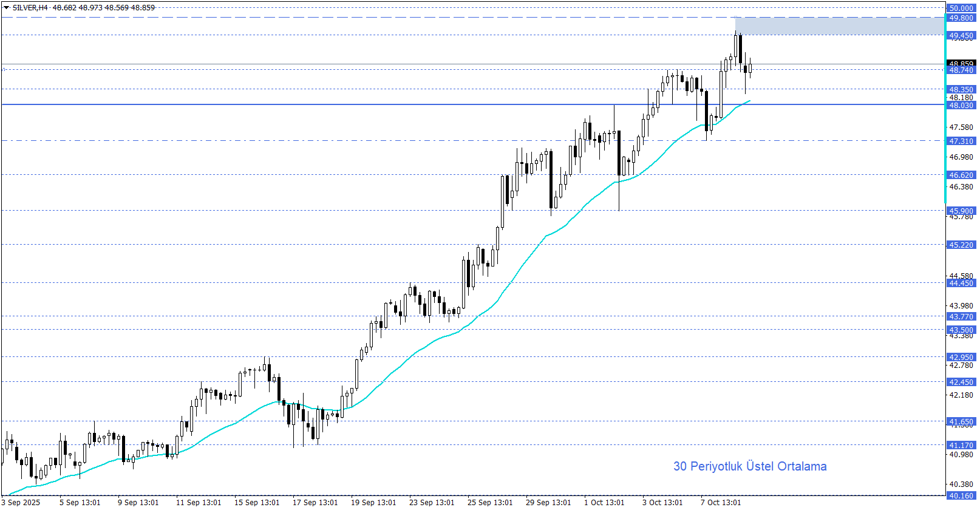The height and width of the screenshot is (510, 980).
Task: Click the "3 Sep 2025" date label
Action: click(x=21, y=502)
